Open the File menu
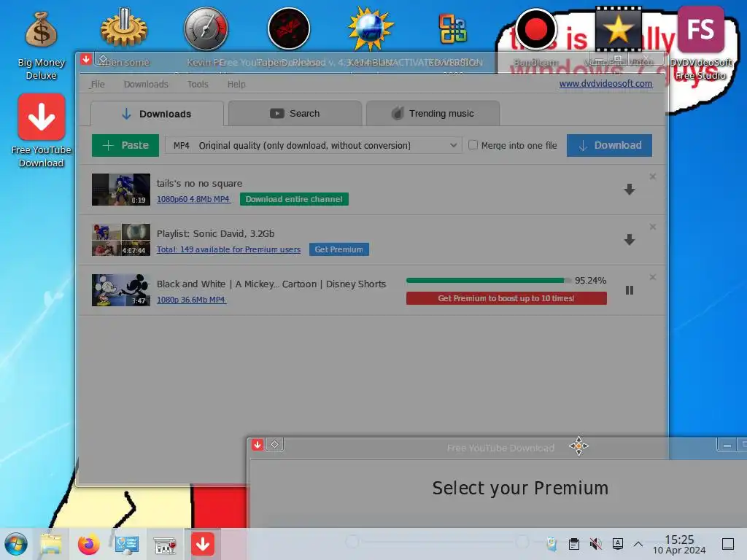 pos(97,85)
